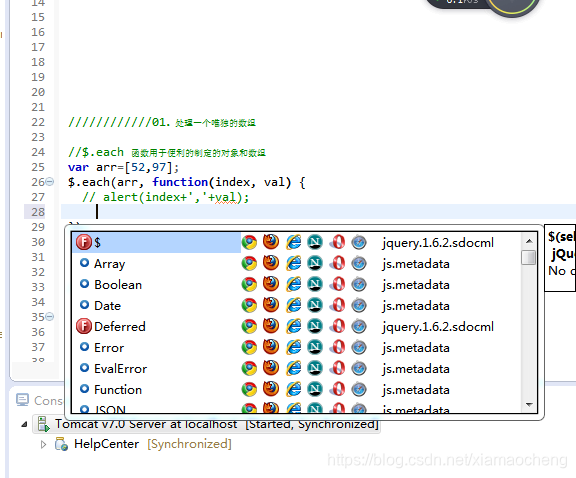Click the red F icon beside Deferred
This screenshot has height=478, width=576.
pyautogui.click(x=84, y=326)
